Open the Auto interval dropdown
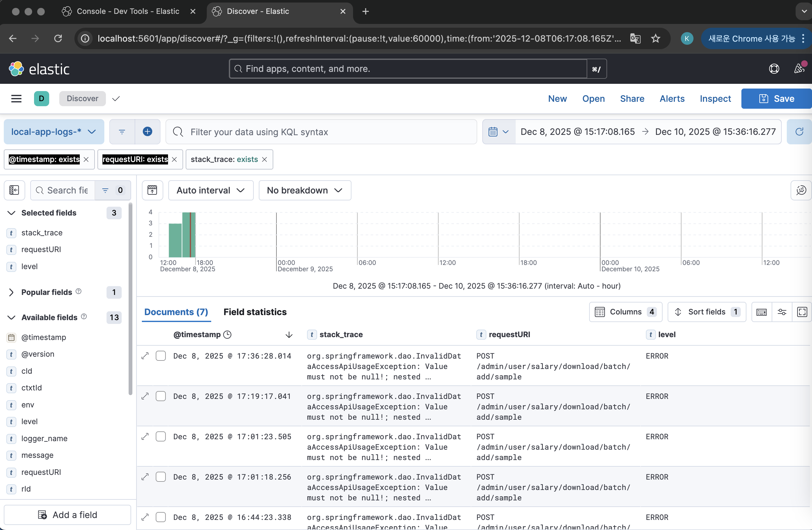The image size is (812, 530). 211,190
